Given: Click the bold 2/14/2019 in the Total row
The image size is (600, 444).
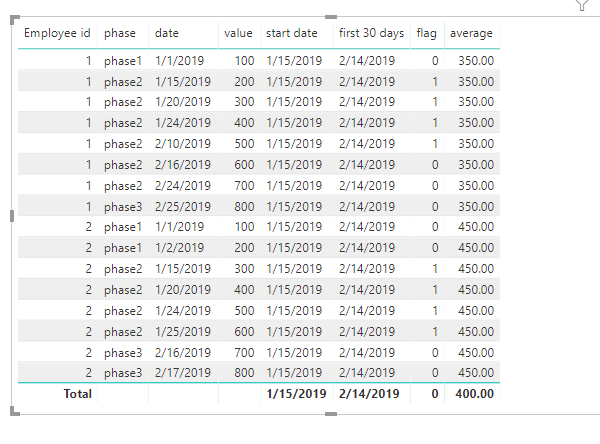Looking at the screenshot, I should click(x=369, y=394).
